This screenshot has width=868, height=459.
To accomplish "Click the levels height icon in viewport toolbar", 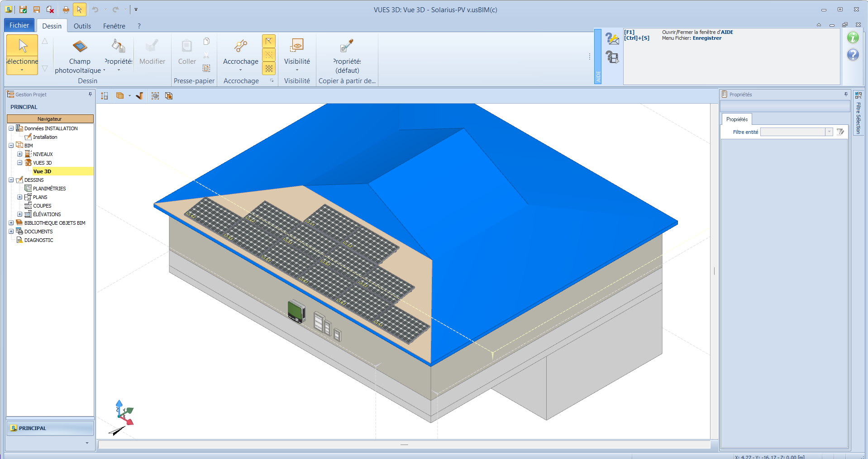I will click(x=105, y=96).
